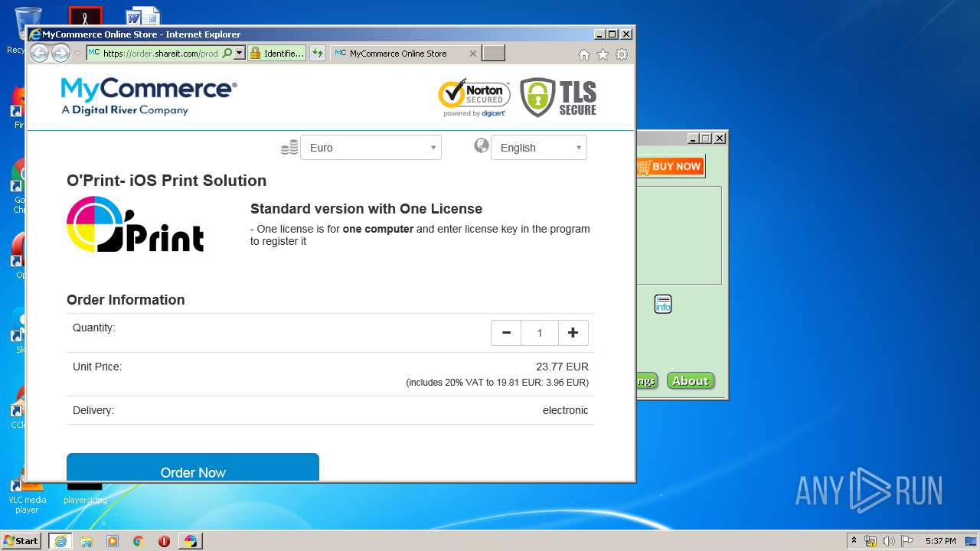Click the clock showing 5:37 PM
The image size is (980, 551).
(x=940, y=541)
